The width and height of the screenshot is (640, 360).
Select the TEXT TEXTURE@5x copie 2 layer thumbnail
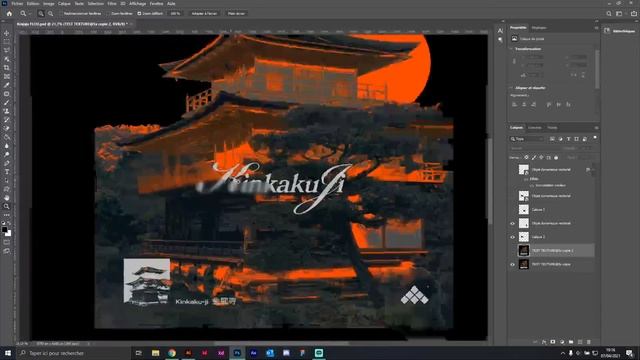[x=524, y=251]
